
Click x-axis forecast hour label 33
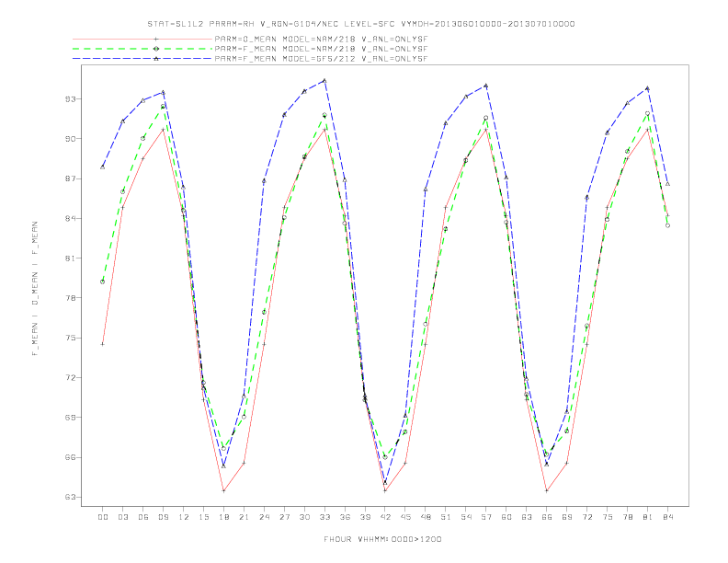[324, 517]
